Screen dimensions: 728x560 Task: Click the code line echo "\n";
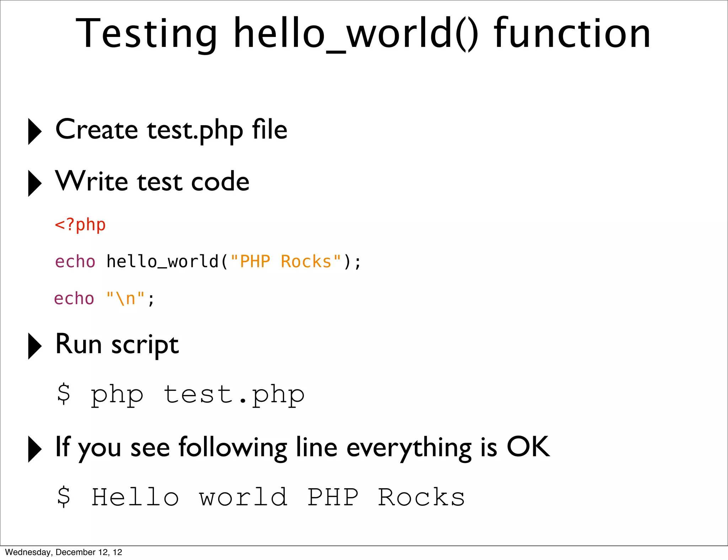click(104, 298)
